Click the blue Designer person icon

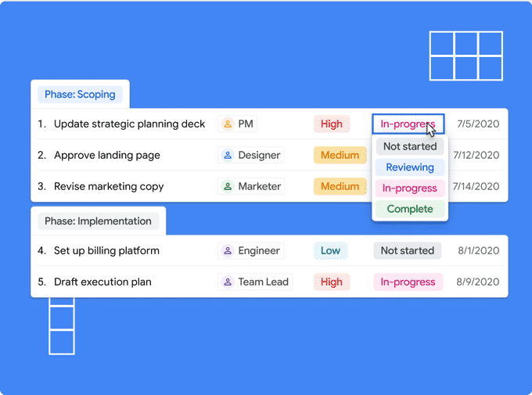(228, 155)
